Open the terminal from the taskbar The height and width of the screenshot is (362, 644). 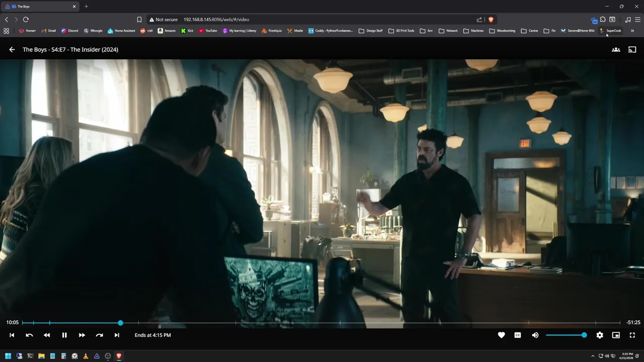30,356
